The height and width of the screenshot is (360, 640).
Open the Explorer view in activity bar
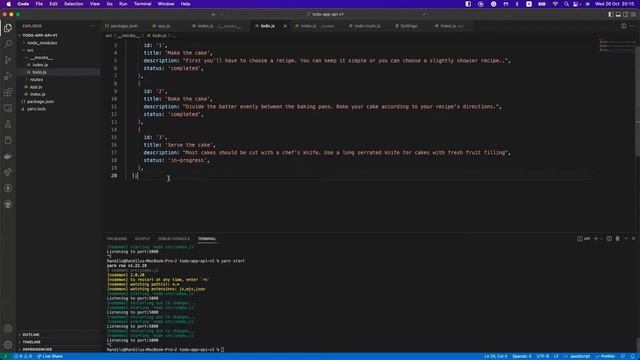tap(8, 28)
